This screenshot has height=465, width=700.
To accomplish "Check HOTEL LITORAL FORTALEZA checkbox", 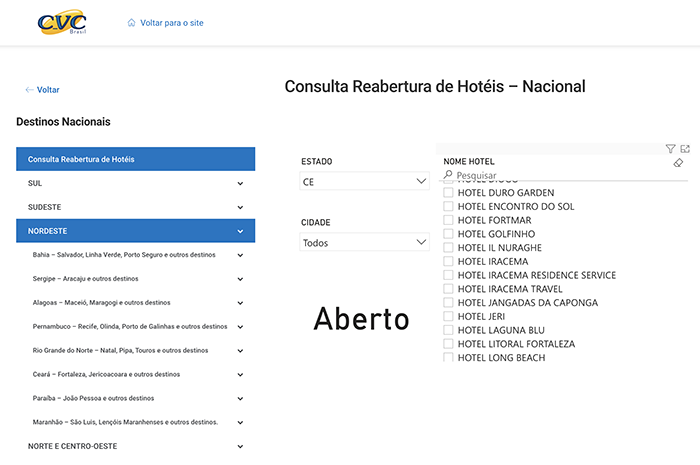I will pos(448,344).
